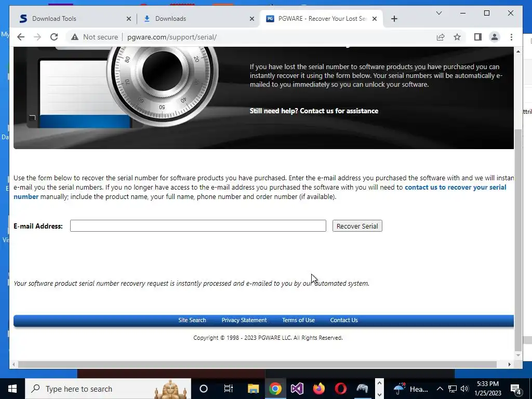The image size is (532, 399).
Task: Expand the tab search chevron
Action: coord(438,13)
